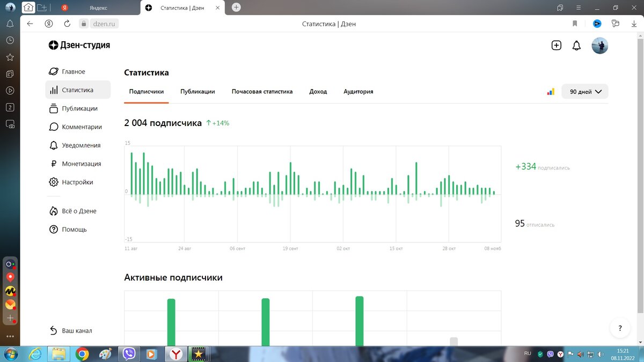Open the Доход tab

tap(318, 92)
